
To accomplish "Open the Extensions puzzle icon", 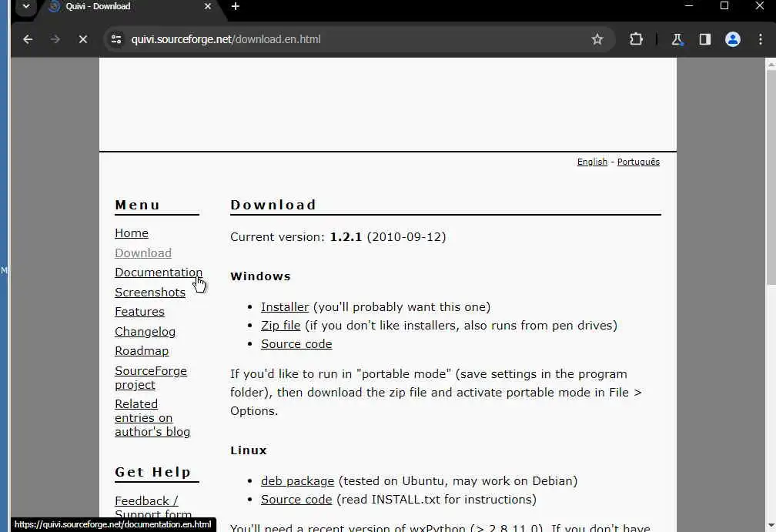I will [x=636, y=39].
